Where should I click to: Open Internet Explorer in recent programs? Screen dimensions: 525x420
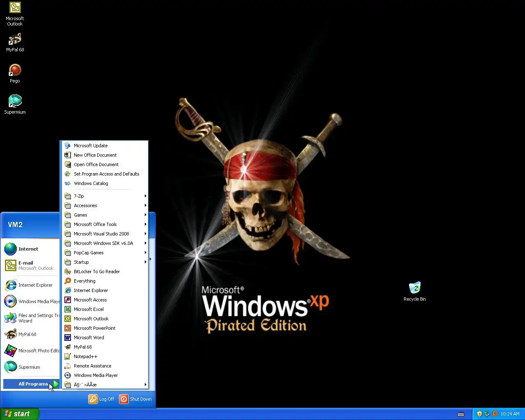(31, 285)
